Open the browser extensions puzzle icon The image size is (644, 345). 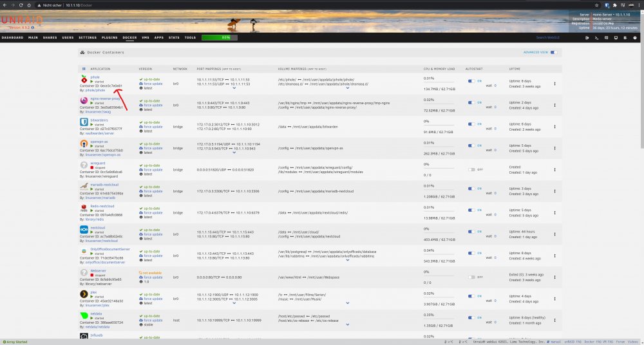pos(615,5)
